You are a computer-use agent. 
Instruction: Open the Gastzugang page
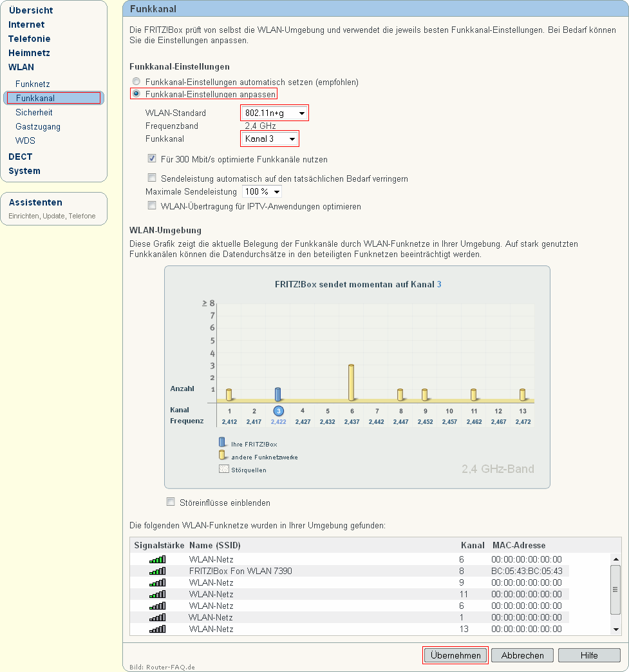(x=38, y=126)
